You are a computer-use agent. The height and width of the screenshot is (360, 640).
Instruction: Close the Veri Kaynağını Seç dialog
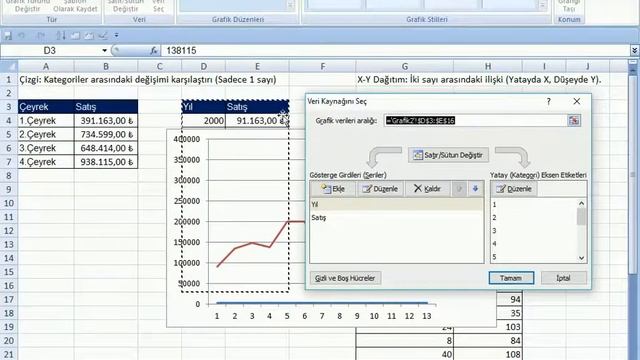point(576,101)
